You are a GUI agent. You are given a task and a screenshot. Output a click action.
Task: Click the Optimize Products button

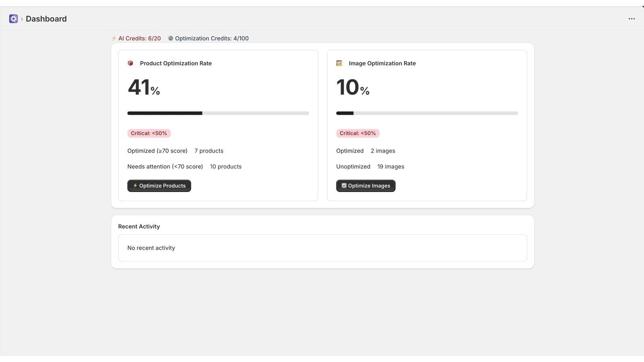click(x=159, y=186)
